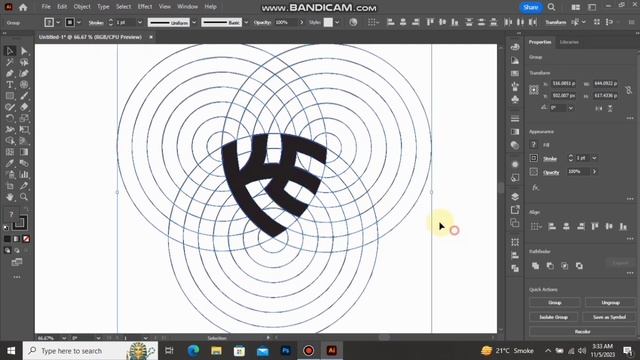640x360 pixels.
Task: Select the Blend tool
Action: 24,163
